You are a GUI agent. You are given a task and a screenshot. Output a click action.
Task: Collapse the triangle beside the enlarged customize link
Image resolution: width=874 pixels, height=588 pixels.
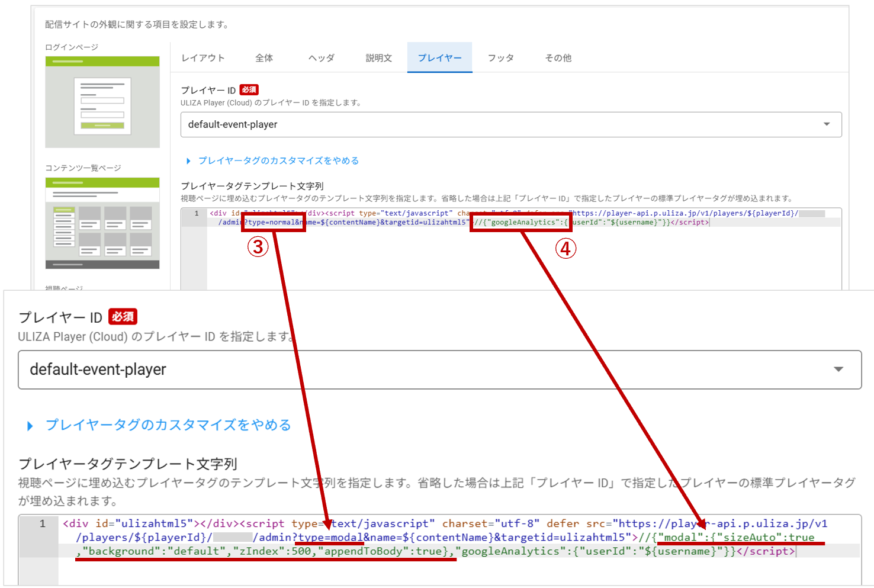point(30,426)
